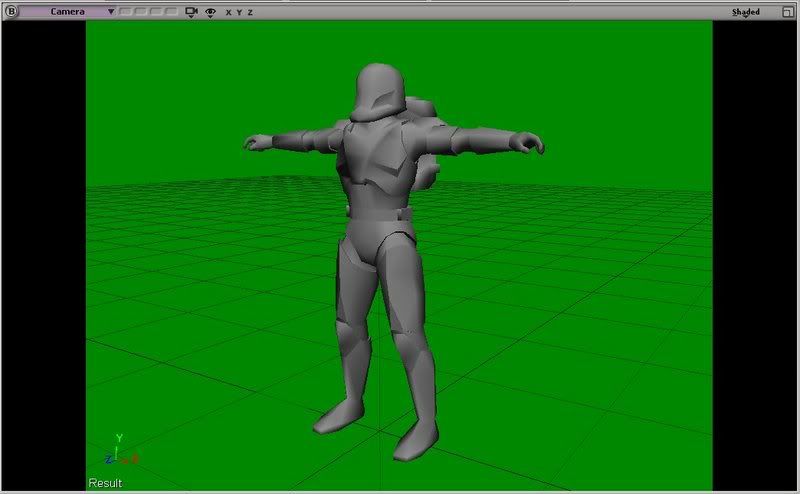Select the fourth memo camera slot

[x=171, y=11]
